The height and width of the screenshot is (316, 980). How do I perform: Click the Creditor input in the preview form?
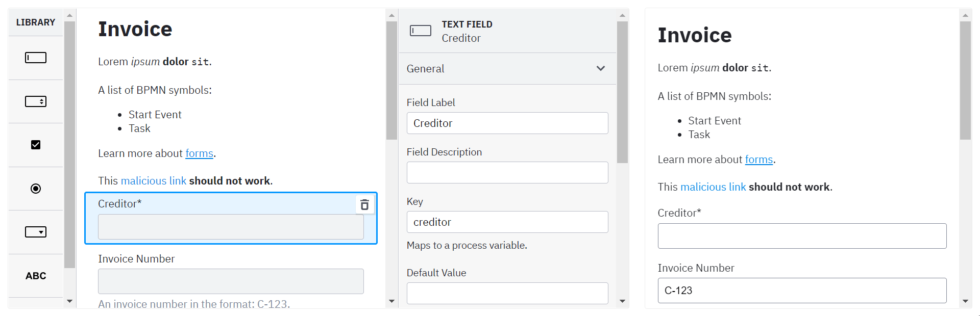click(802, 236)
